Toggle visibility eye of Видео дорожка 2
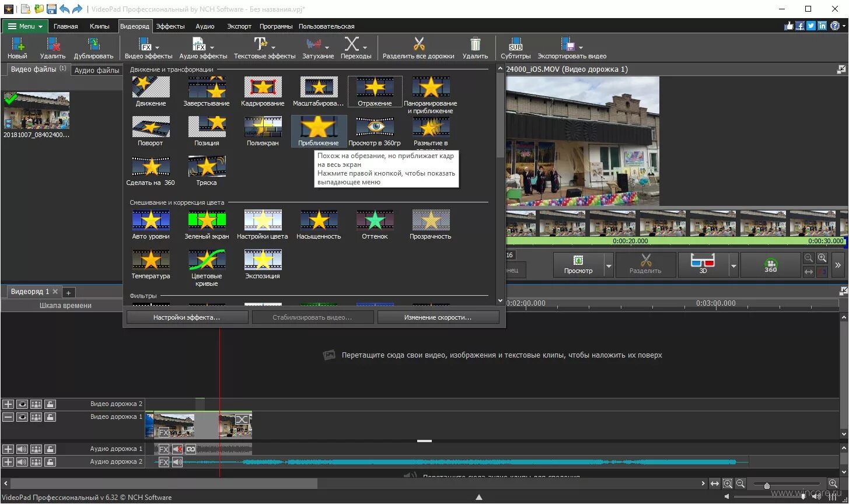This screenshot has height=504, width=849. [22, 404]
